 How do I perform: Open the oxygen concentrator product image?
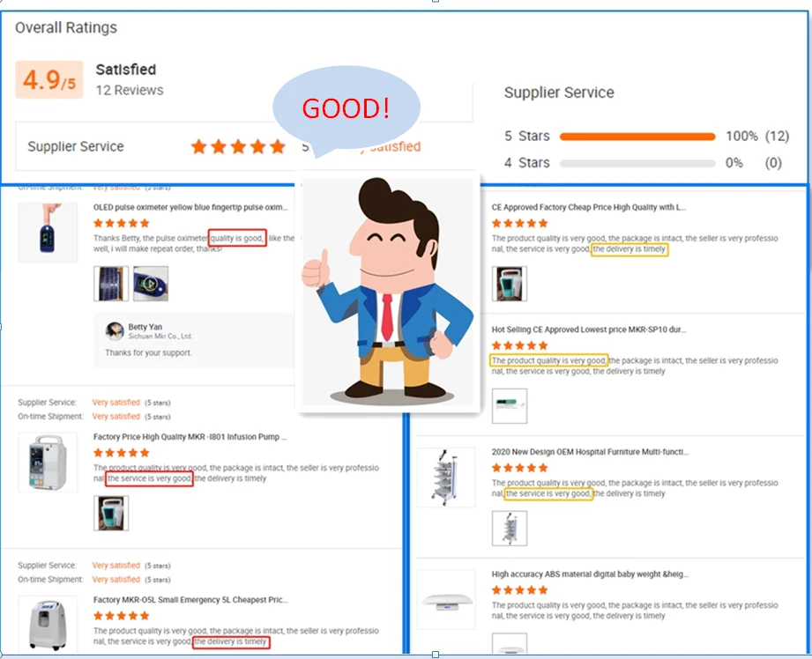(x=48, y=625)
